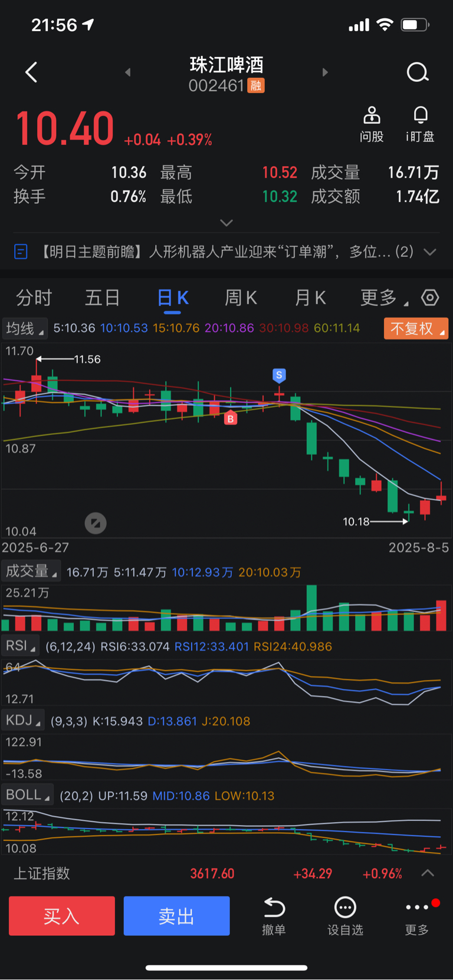This screenshot has width=453, height=980.
Task: Tap the RSI24:40.986 readout
Action: click(293, 646)
